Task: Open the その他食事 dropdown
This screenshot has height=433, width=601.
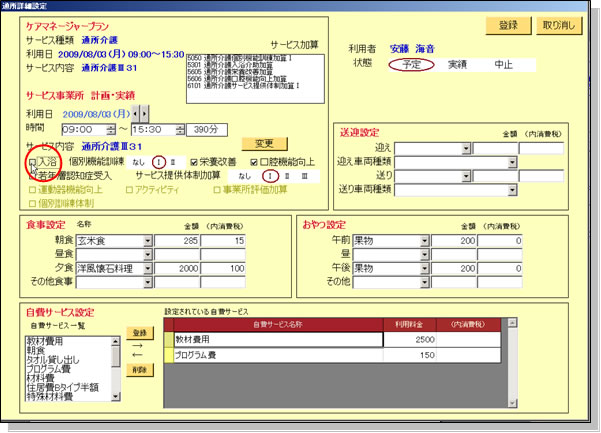Action: click(x=148, y=282)
